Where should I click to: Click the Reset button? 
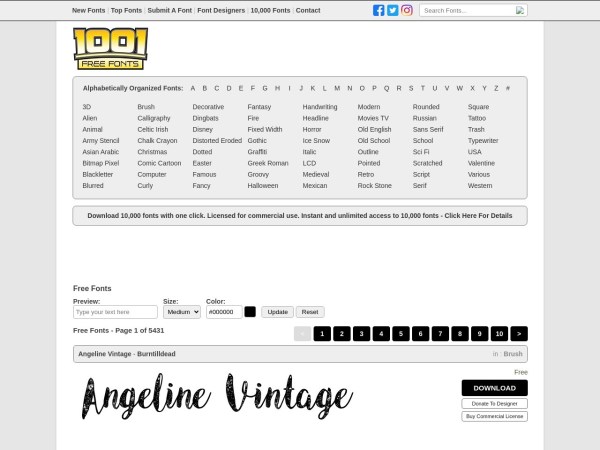310,312
